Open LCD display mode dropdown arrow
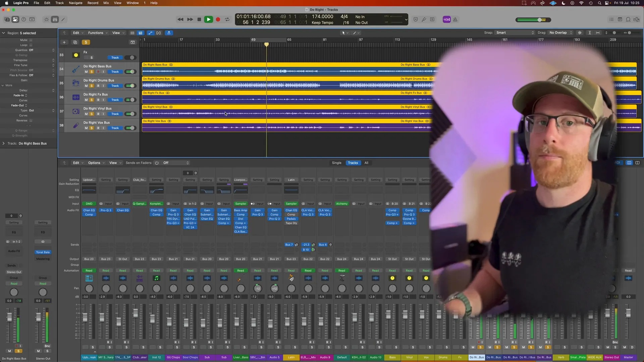 (x=406, y=19)
